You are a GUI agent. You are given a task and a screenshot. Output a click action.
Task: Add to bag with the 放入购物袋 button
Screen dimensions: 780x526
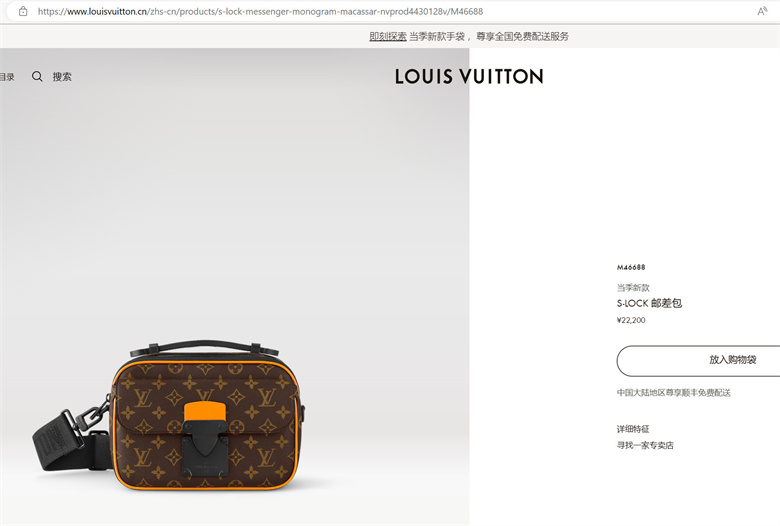pos(698,360)
